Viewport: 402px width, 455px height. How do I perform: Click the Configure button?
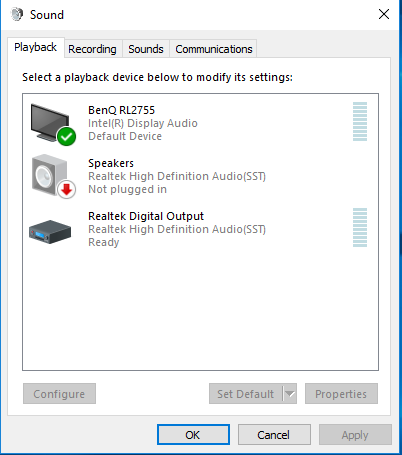[59, 394]
